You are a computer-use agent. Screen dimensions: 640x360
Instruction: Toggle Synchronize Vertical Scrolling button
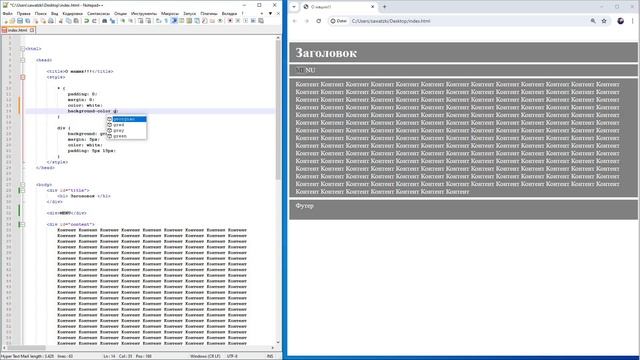pyautogui.click(x=140, y=21)
